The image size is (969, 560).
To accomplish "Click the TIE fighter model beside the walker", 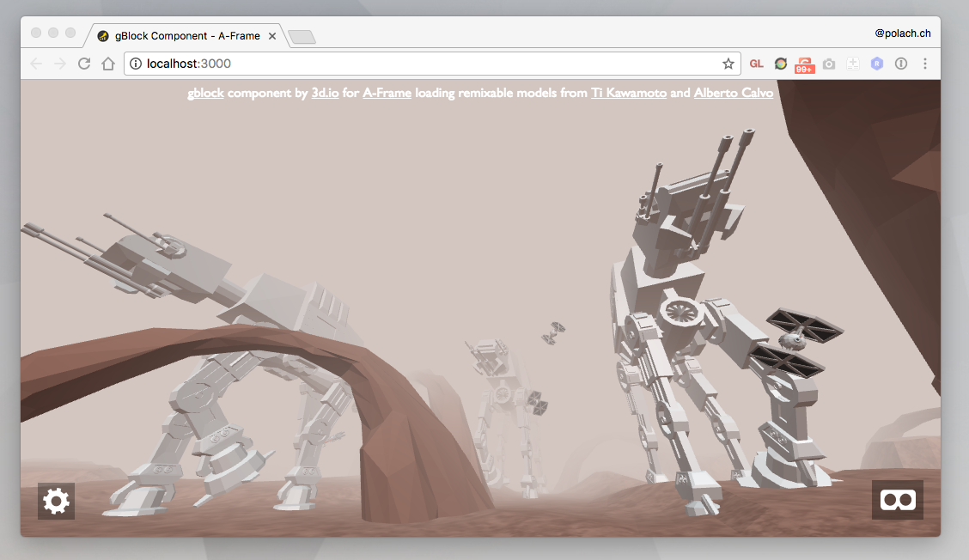I will [797, 341].
